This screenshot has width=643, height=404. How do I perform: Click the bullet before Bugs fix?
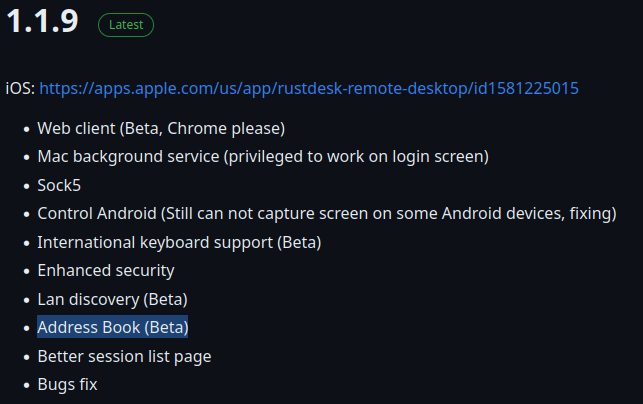tap(25, 385)
